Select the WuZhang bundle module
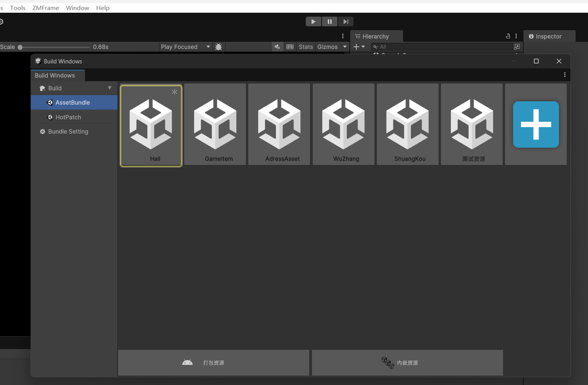Screen dimensions: 588x385 (x=343, y=124)
